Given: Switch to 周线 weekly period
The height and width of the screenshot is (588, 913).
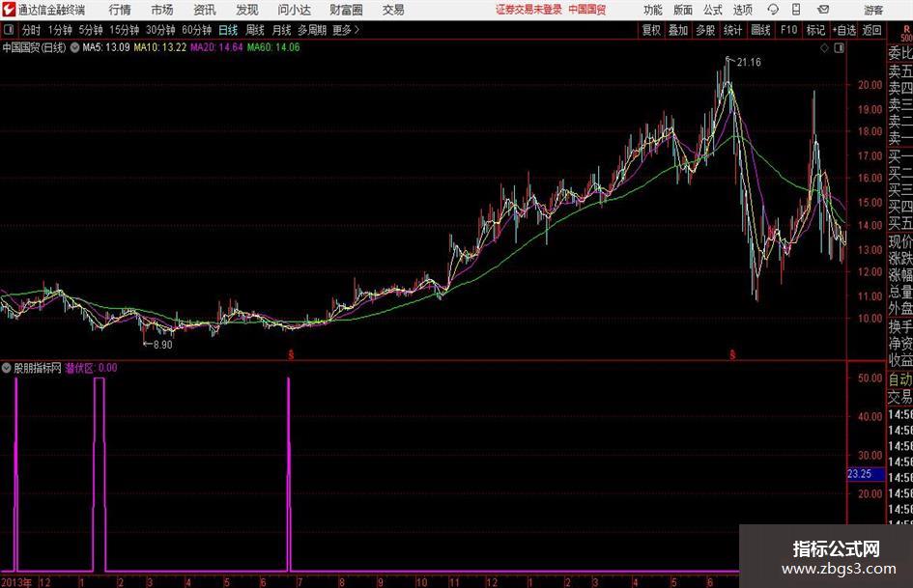Looking at the screenshot, I should [x=254, y=30].
